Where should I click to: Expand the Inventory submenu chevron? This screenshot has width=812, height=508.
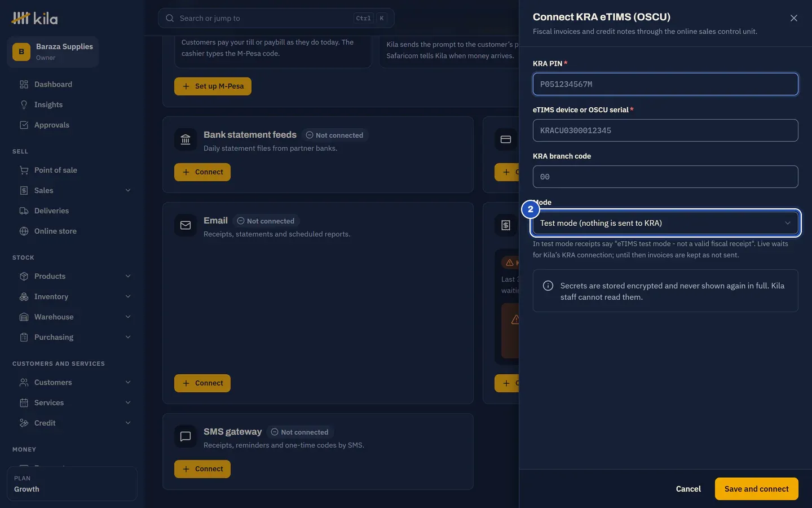click(128, 296)
